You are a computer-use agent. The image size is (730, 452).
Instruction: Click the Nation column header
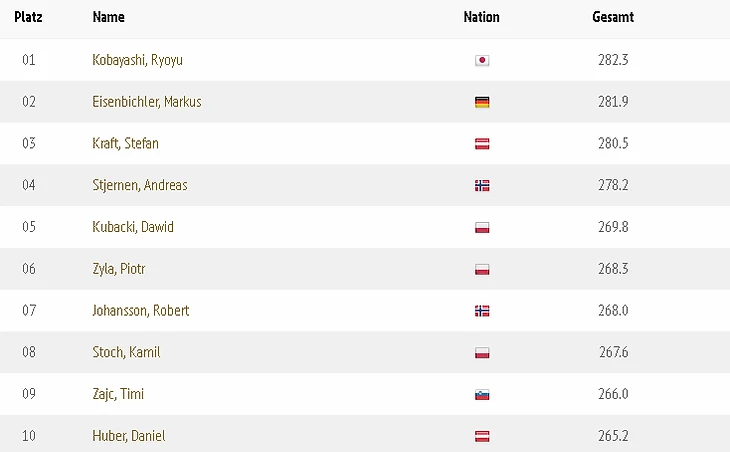[481, 17]
